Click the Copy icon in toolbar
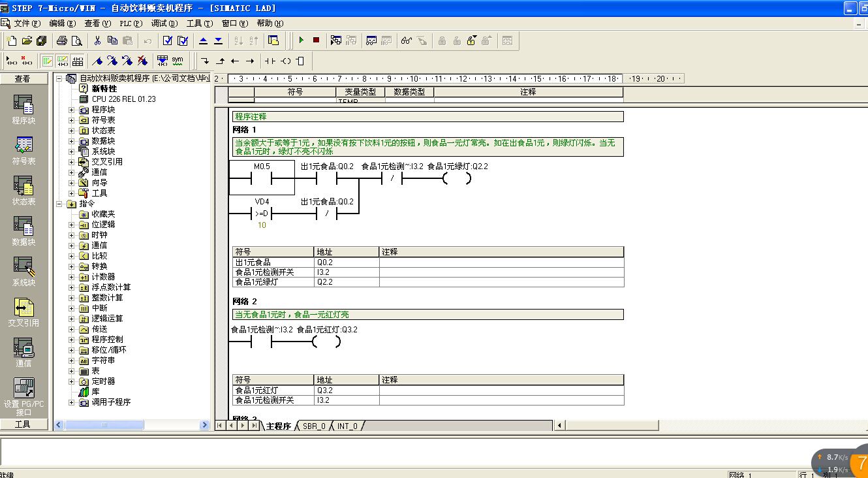868x478 pixels. tap(112, 40)
